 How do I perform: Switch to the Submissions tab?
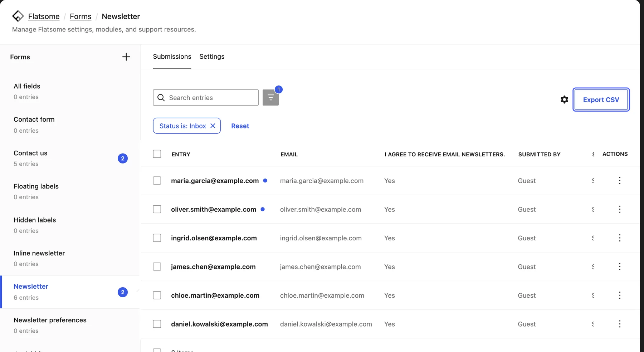point(172,57)
